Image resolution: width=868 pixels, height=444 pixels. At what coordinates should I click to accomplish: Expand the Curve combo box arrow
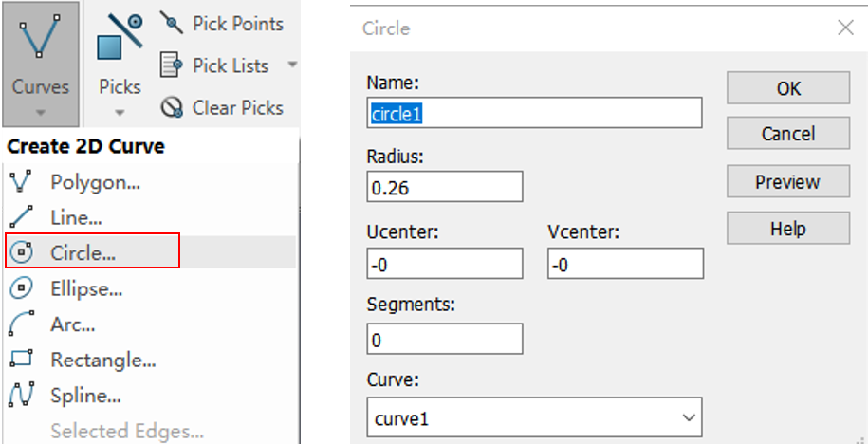point(689,417)
